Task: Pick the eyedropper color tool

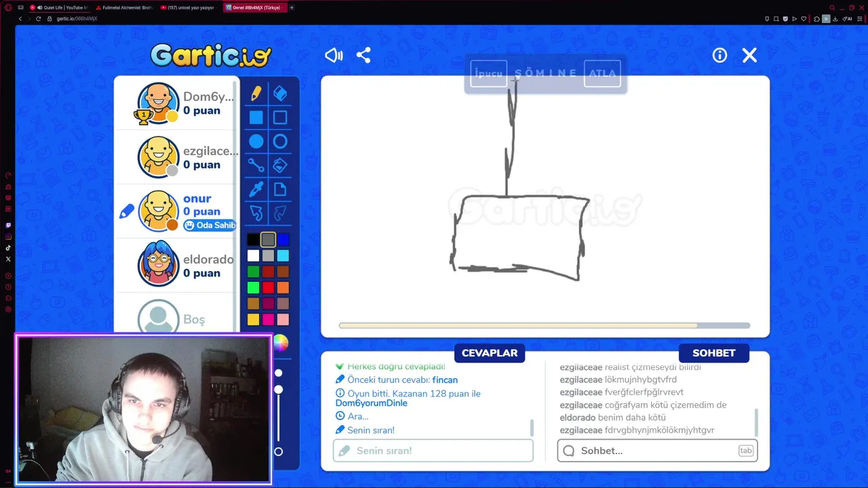Action: point(256,189)
